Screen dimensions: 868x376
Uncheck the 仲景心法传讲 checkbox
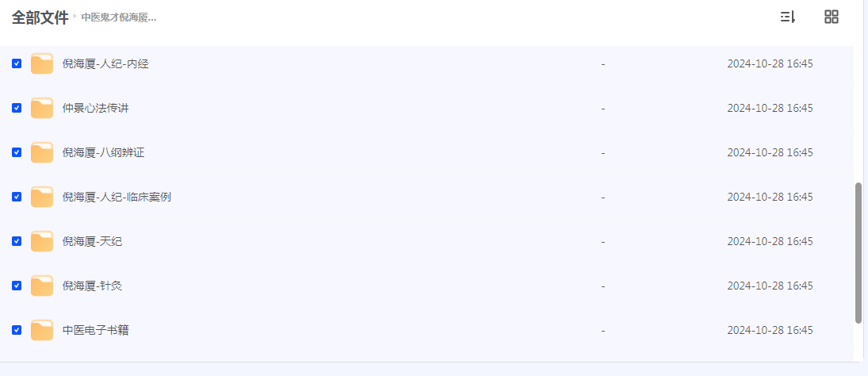pyautogui.click(x=17, y=108)
